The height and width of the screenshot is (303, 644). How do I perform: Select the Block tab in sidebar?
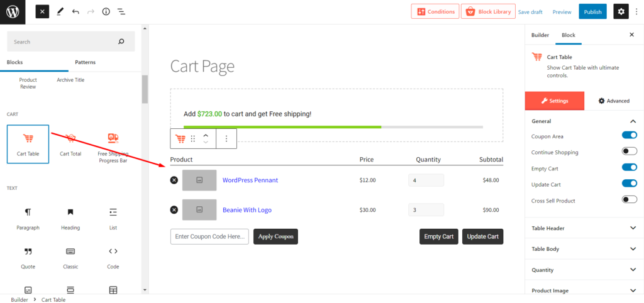[569, 35]
